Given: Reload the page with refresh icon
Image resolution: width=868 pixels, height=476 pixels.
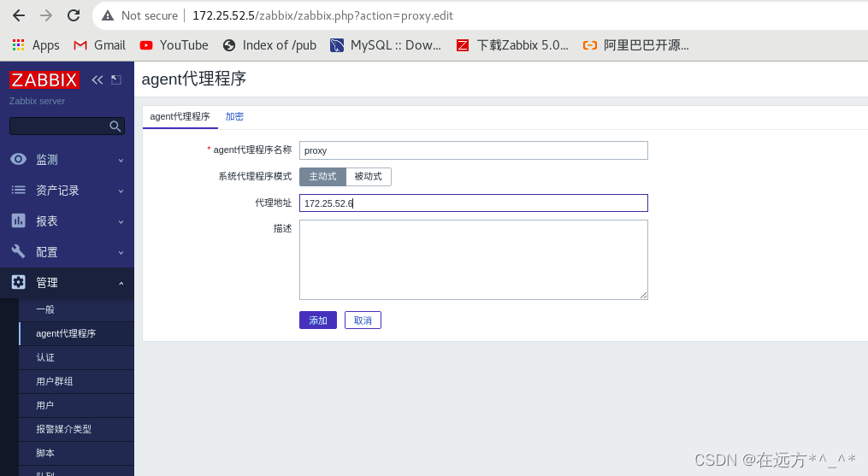Looking at the screenshot, I should pyautogui.click(x=74, y=15).
